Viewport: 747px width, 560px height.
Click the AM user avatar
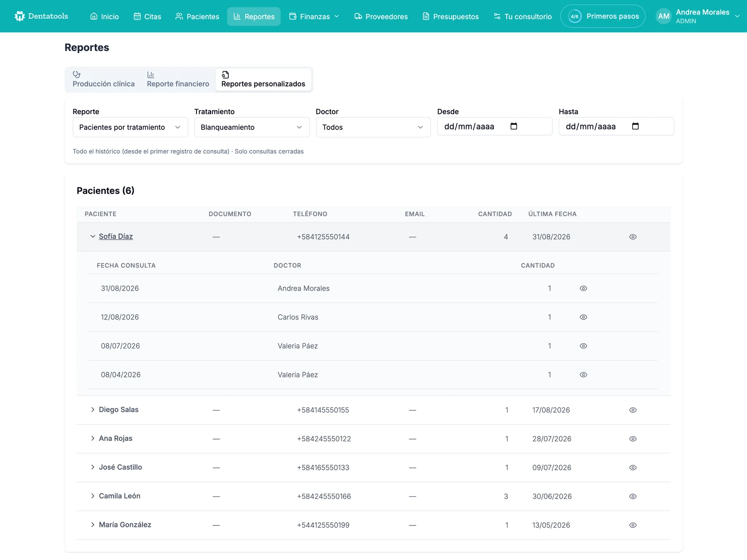pos(663,16)
